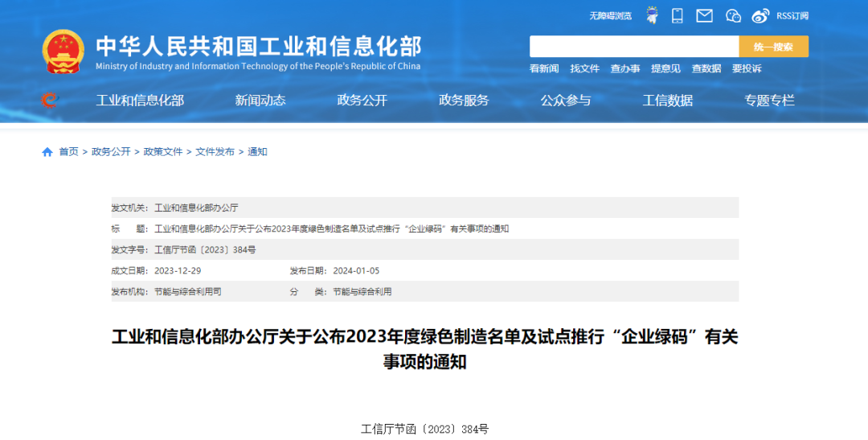
Task: Focus the site search input box
Action: point(634,47)
